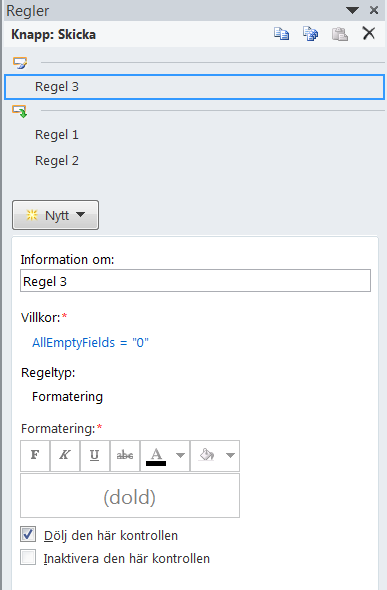Click the copy all rules icon

[310, 34]
